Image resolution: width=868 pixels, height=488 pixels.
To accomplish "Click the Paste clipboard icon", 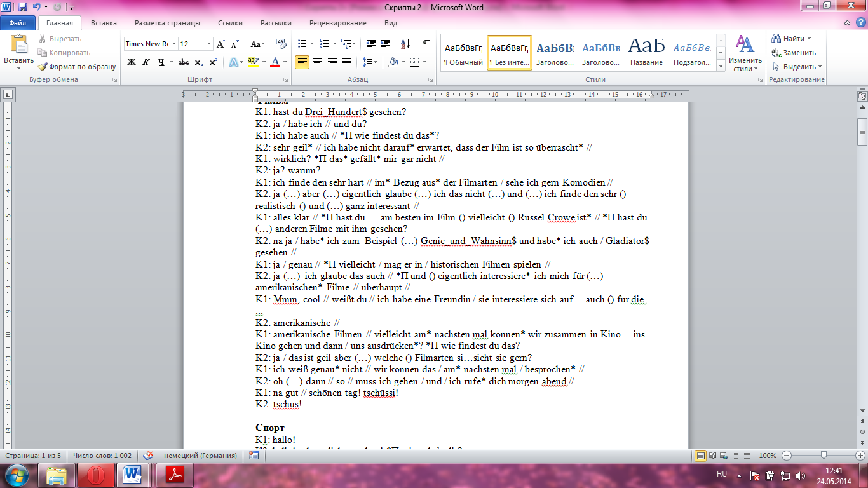I will coord(19,46).
